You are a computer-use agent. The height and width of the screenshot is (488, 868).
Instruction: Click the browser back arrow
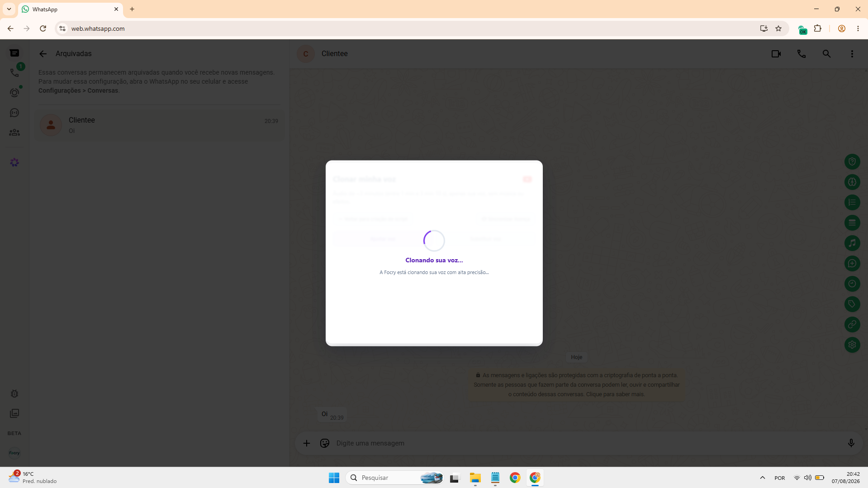coord(10,28)
